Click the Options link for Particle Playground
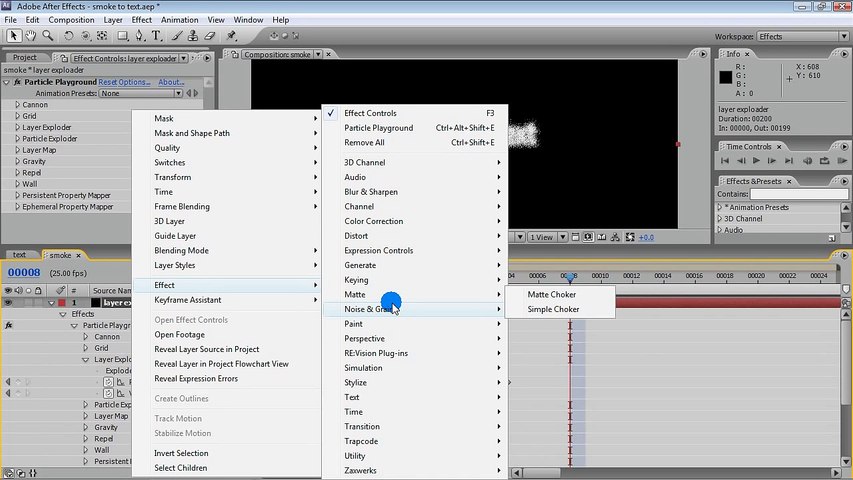Viewport: 853px width, 480px height. [134, 82]
